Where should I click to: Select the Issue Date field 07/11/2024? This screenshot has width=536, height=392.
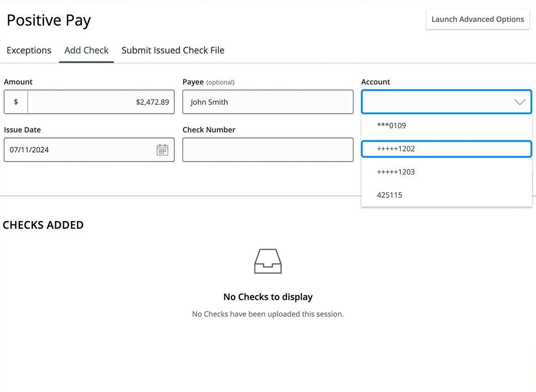[89, 150]
